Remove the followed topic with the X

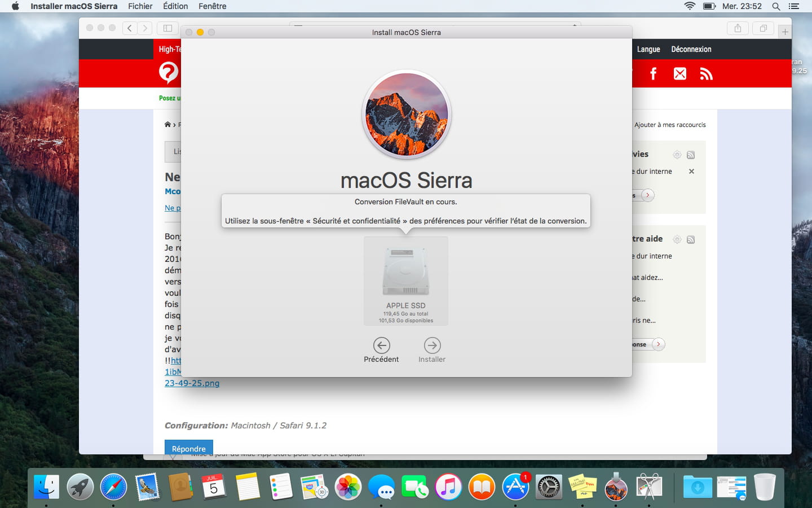coord(691,171)
